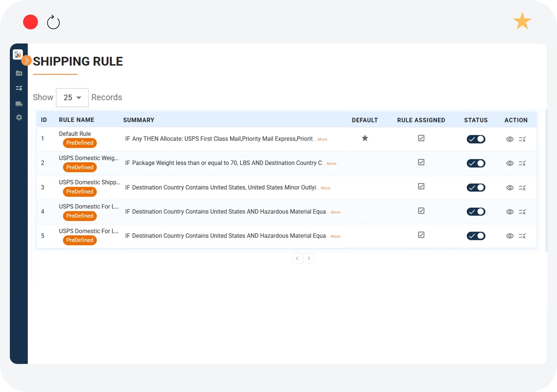Click USPS Domestic For L... name in row 5
The image size is (557, 392).
tap(89, 231)
